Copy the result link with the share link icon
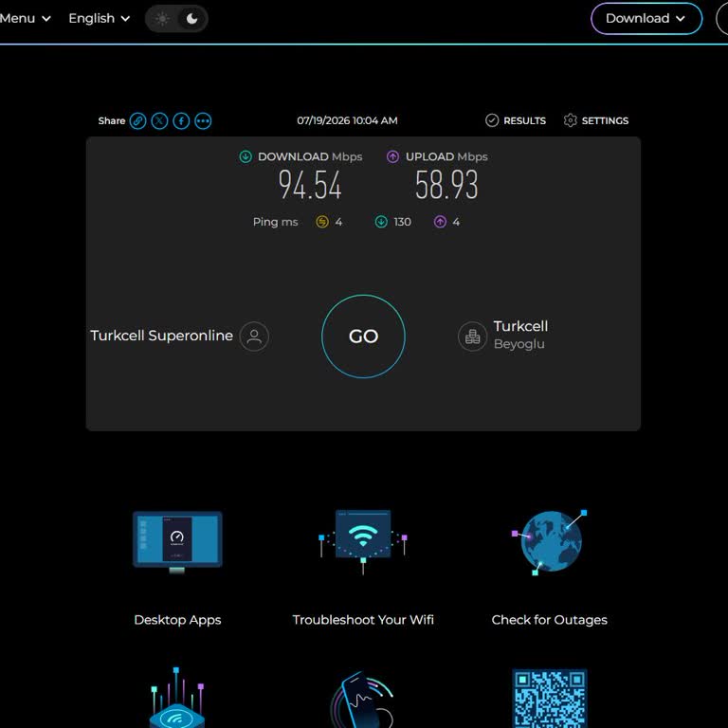The height and width of the screenshot is (728, 728). point(137,121)
